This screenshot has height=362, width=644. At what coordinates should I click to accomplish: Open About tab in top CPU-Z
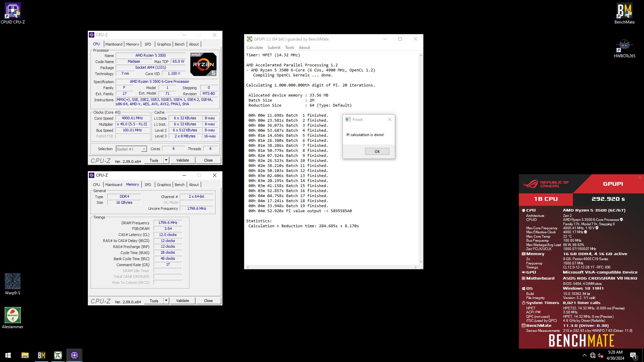(x=194, y=44)
